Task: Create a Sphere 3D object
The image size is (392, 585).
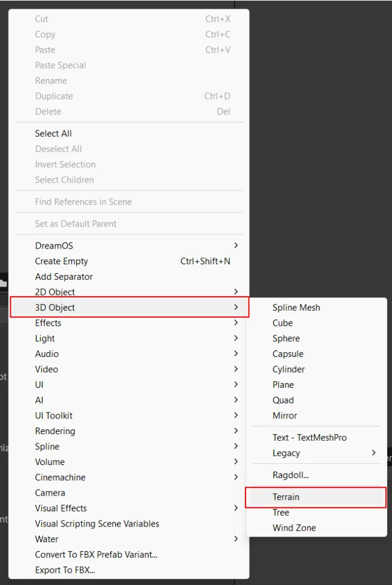Action: [317, 338]
